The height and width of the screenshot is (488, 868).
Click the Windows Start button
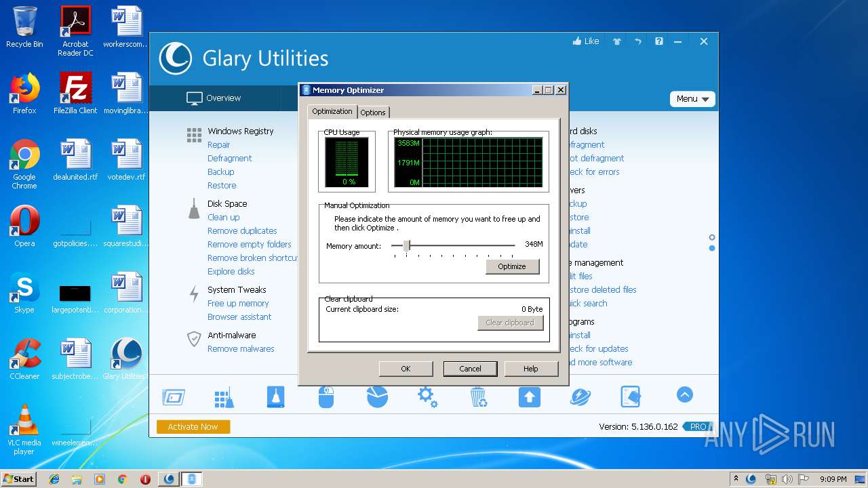coord(18,479)
